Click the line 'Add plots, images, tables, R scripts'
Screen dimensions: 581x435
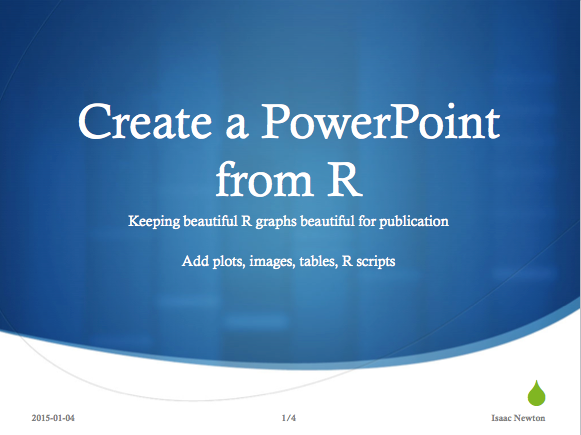(289, 261)
